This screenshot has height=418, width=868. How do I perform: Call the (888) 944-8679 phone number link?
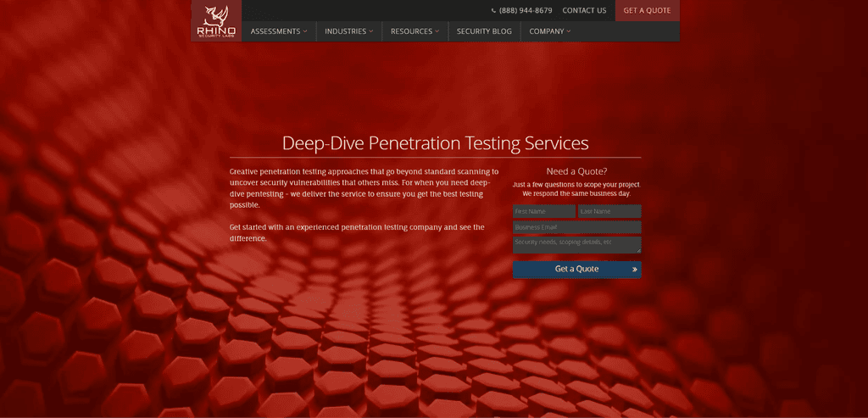click(526, 10)
